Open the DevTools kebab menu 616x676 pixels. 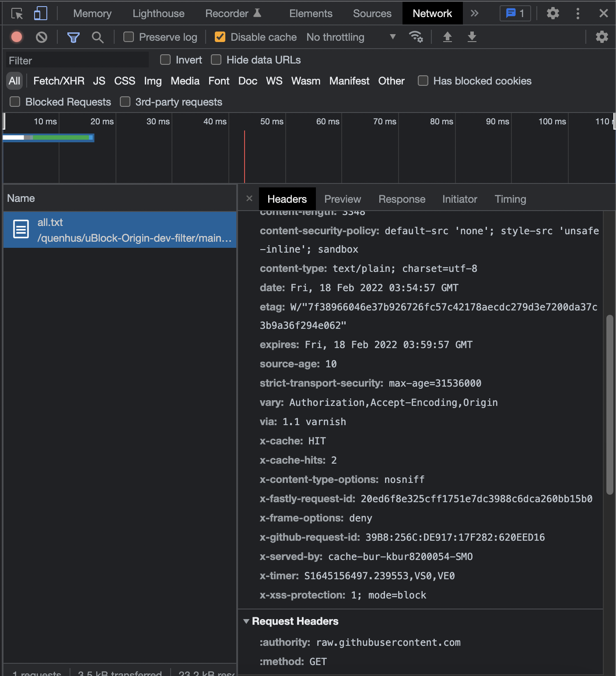point(578,13)
